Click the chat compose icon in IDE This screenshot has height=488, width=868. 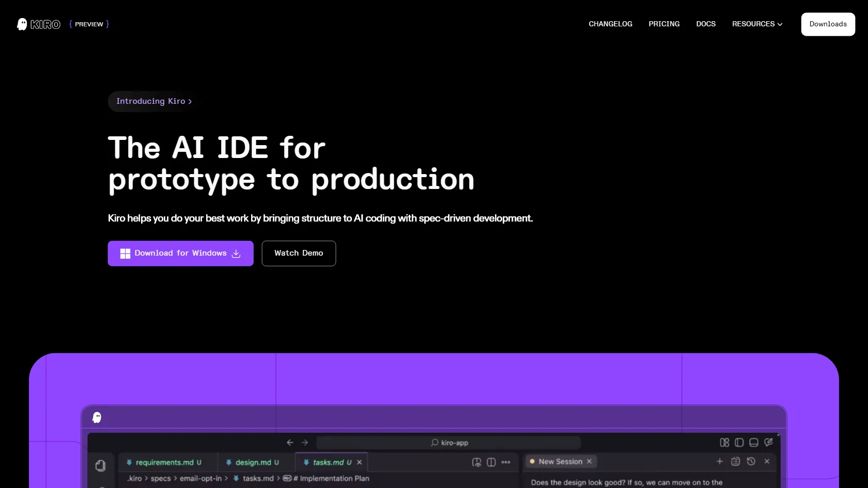point(768,443)
